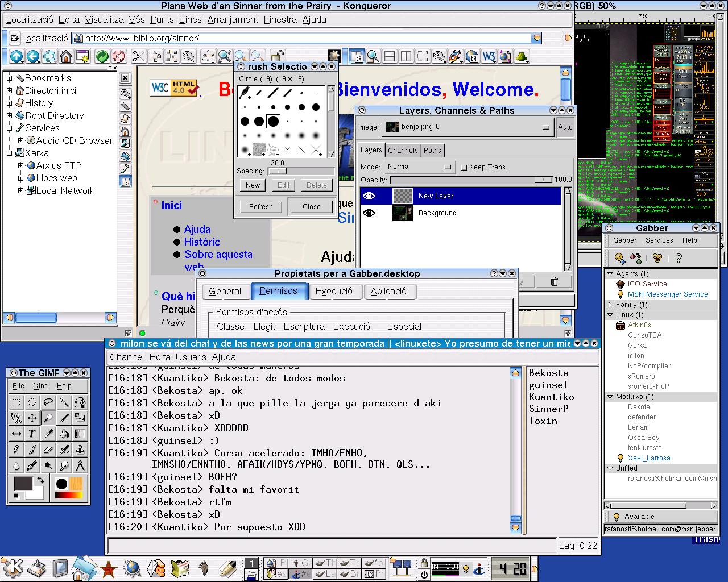Open the Xtns menu in GIMP
The image size is (728, 582).
41,386
